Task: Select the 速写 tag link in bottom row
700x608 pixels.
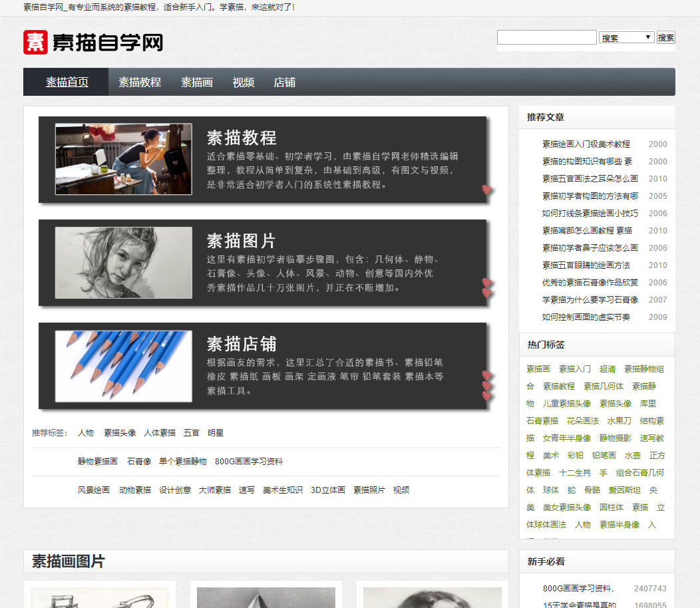Action: point(246,490)
